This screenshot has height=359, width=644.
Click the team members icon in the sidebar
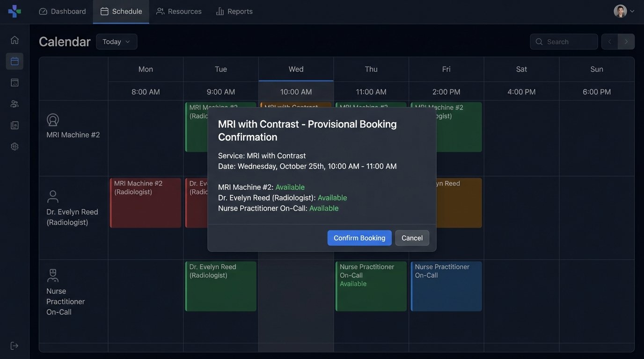[14, 103]
